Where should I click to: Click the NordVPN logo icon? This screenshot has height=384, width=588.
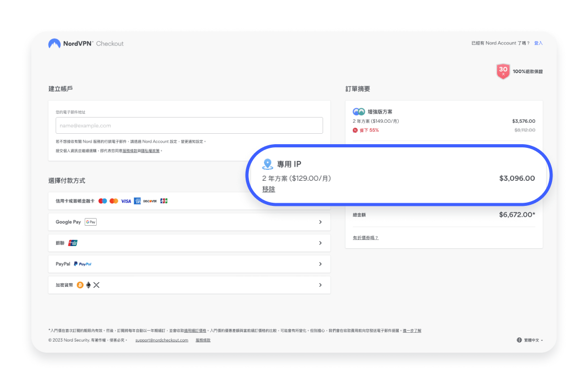[54, 43]
